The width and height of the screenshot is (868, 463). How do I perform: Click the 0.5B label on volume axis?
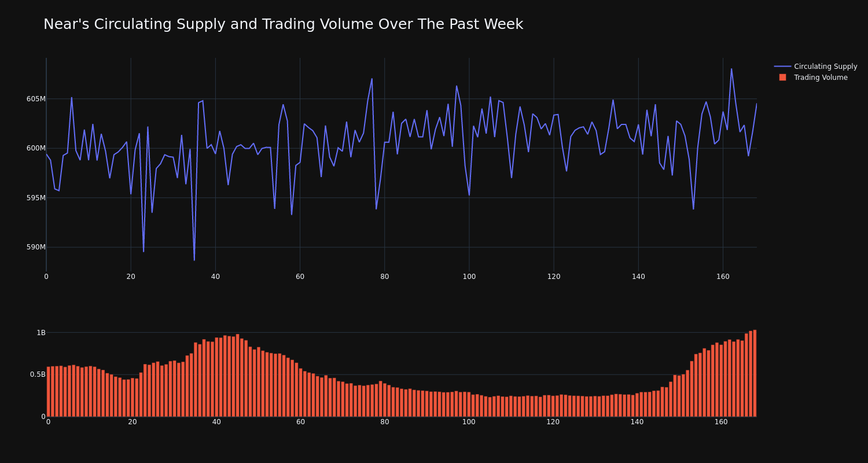tap(38, 374)
